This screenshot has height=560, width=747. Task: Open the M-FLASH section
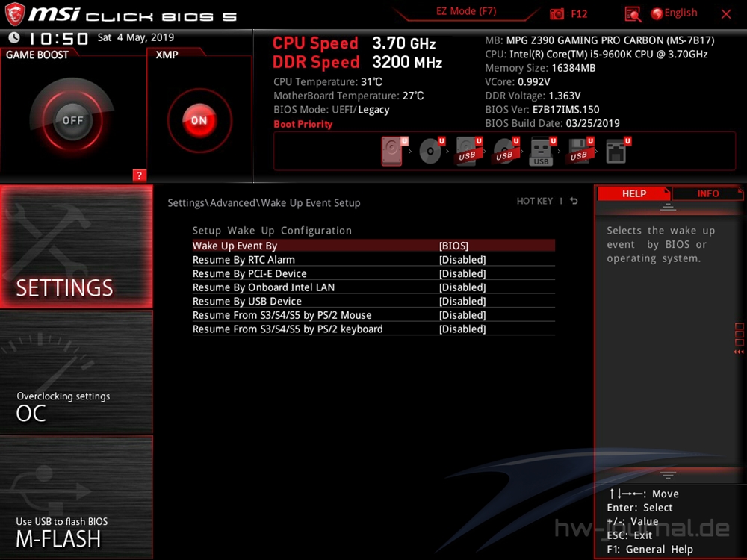(76, 497)
